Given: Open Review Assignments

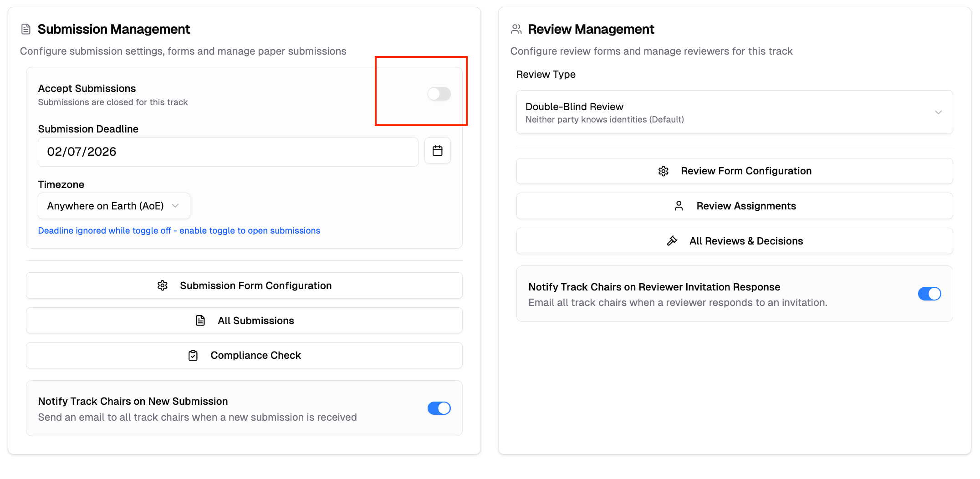Looking at the screenshot, I should point(746,206).
